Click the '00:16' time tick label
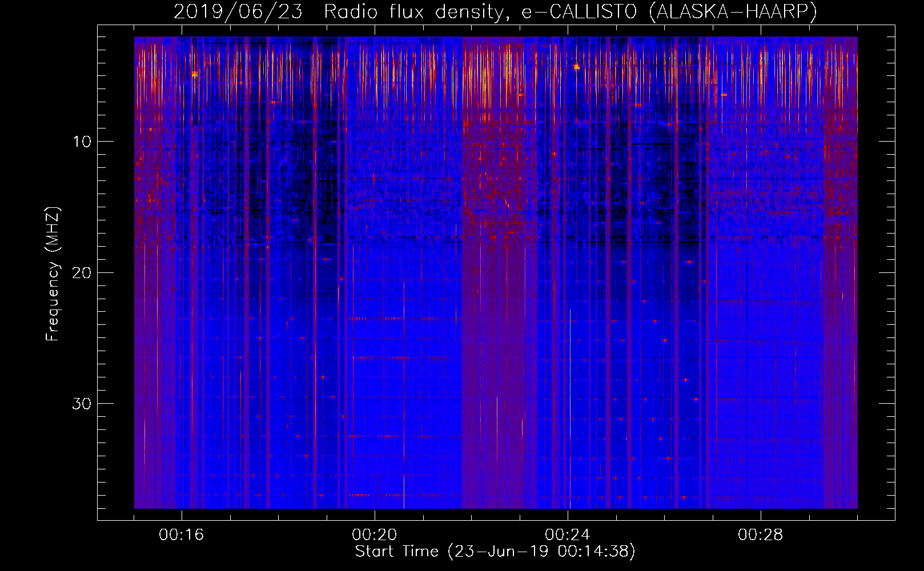The height and width of the screenshot is (571, 924). [182, 535]
